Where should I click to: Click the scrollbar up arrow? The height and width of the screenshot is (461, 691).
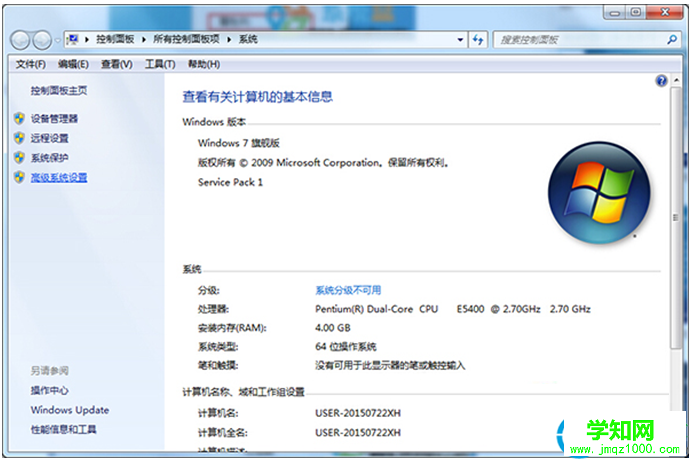pos(676,81)
